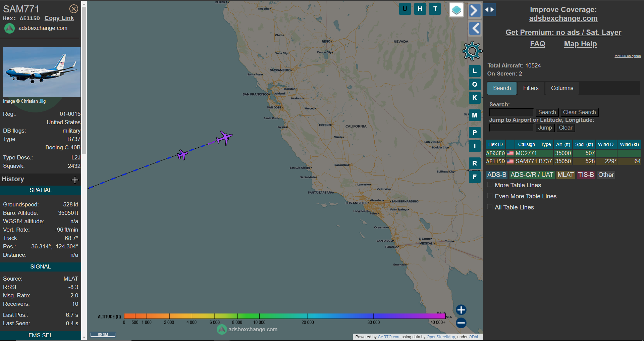Click the left arrow sidebar button
This screenshot has height=341, width=644.
tap(475, 29)
